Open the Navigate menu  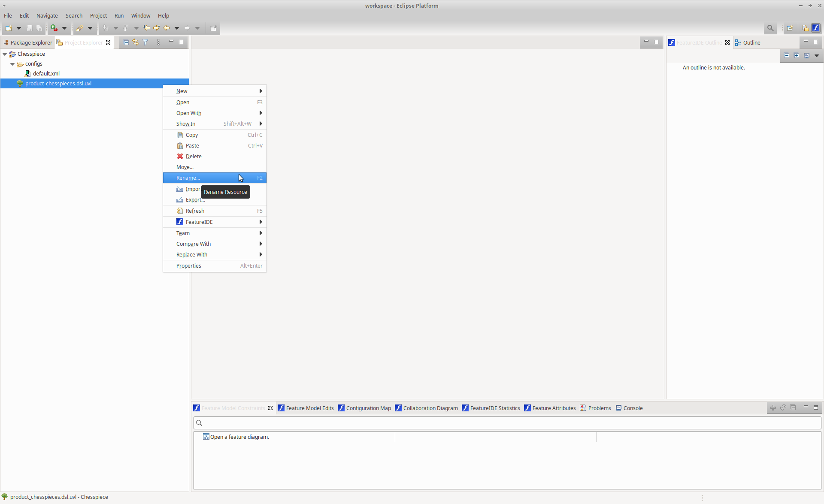pos(47,15)
